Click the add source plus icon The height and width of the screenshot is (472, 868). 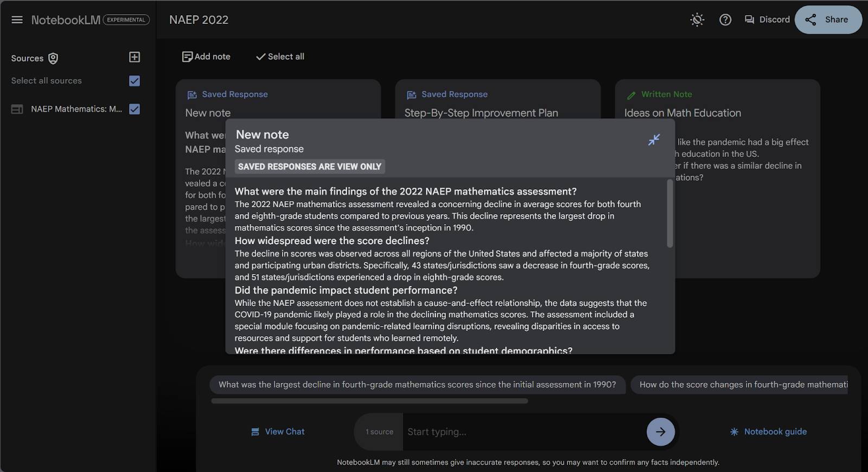pyautogui.click(x=135, y=57)
